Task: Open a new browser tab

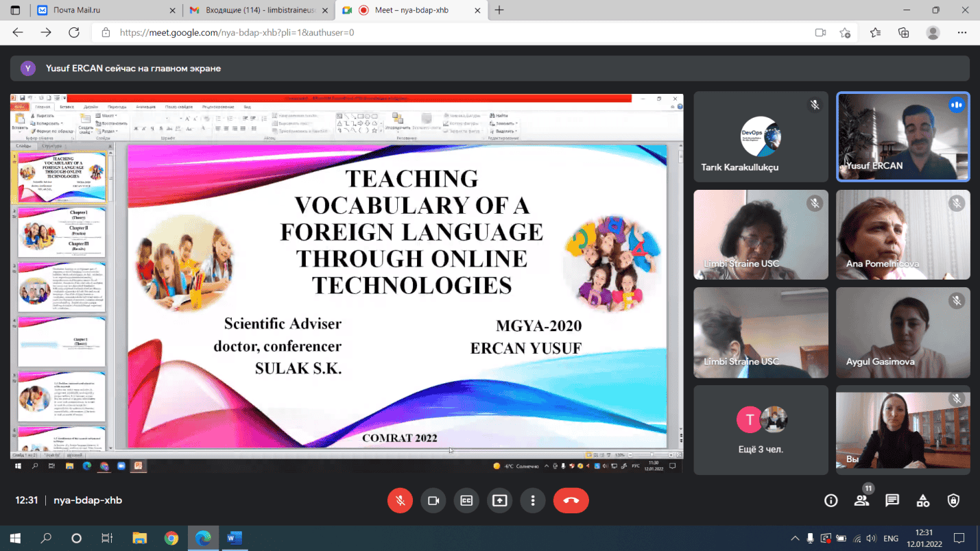Action: point(499,10)
